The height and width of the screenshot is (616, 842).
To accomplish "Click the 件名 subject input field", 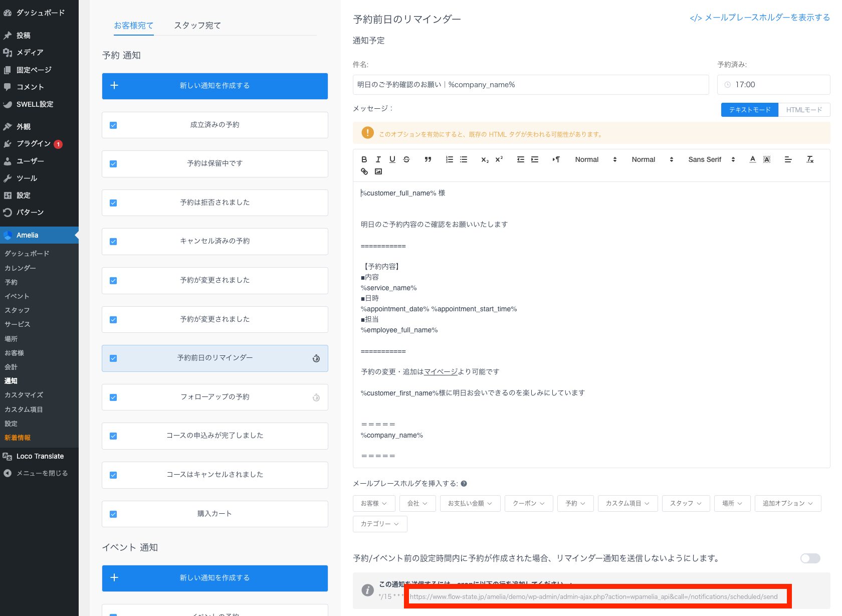I will point(530,85).
